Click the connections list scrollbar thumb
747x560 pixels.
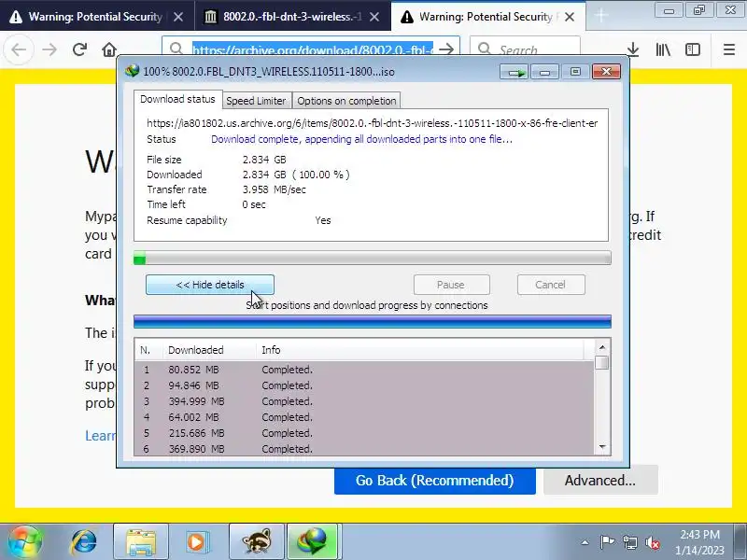[602, 363]
